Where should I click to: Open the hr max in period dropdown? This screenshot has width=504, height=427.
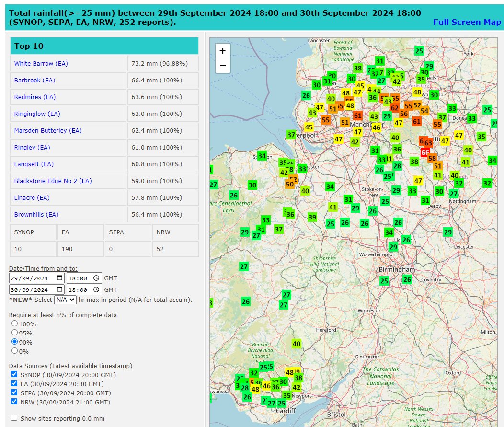[x=65, y=300]
